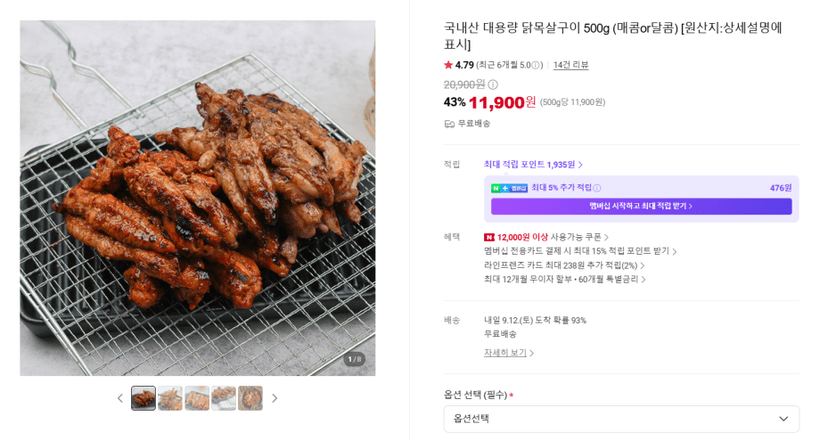Viewport: 828px width, 439px height.
Task: Expand 최대 12개월 무이자 할부 details
Action: click(565, 279)
